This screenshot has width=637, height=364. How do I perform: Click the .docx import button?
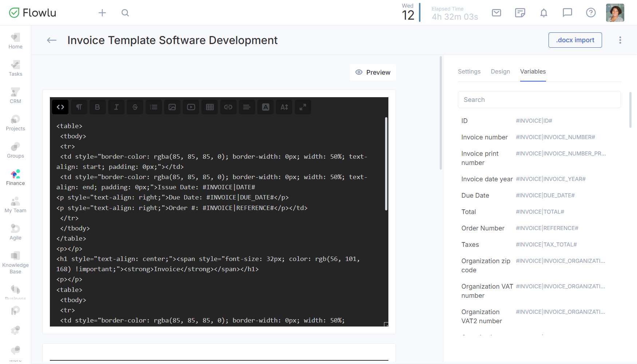(575, 40)
